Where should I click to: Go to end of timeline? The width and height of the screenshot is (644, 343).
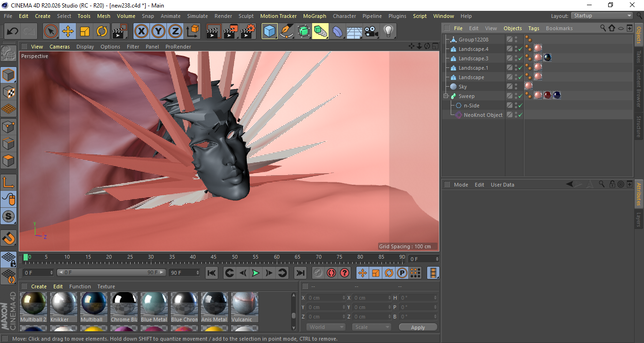pyautogui.click(x=300, y=273)
